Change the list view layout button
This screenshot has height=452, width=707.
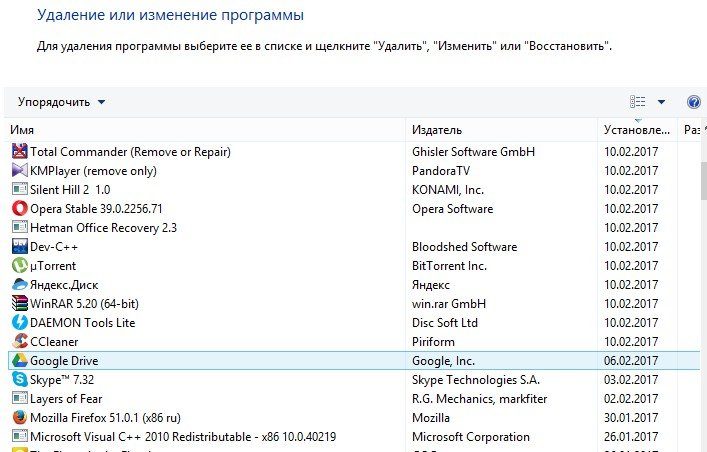tap(638, 102)
